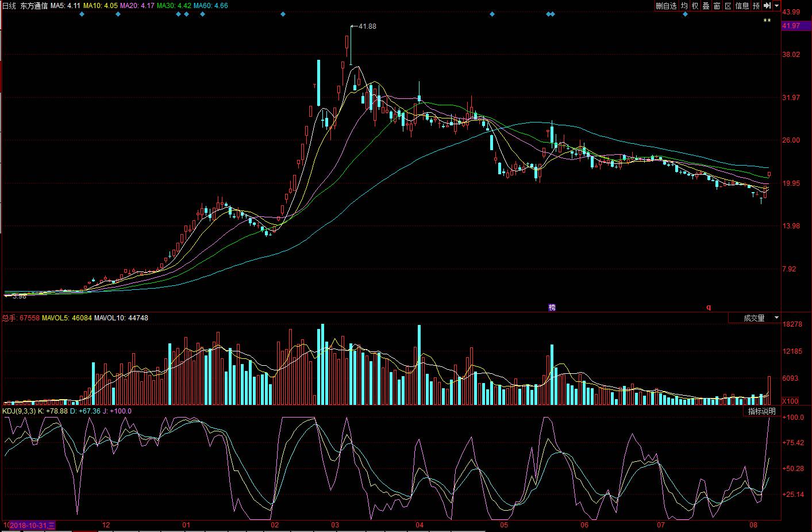812x532 pixels.
Task: Click the jump-to-end arrow icon
Action: [767, 6]
